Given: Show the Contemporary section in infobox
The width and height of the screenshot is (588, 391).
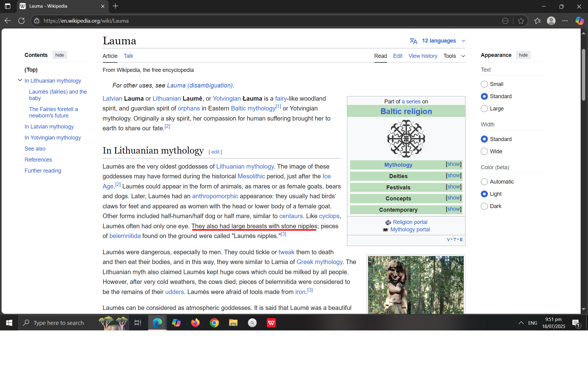Looking at the screenshot, I should point(454,209).
